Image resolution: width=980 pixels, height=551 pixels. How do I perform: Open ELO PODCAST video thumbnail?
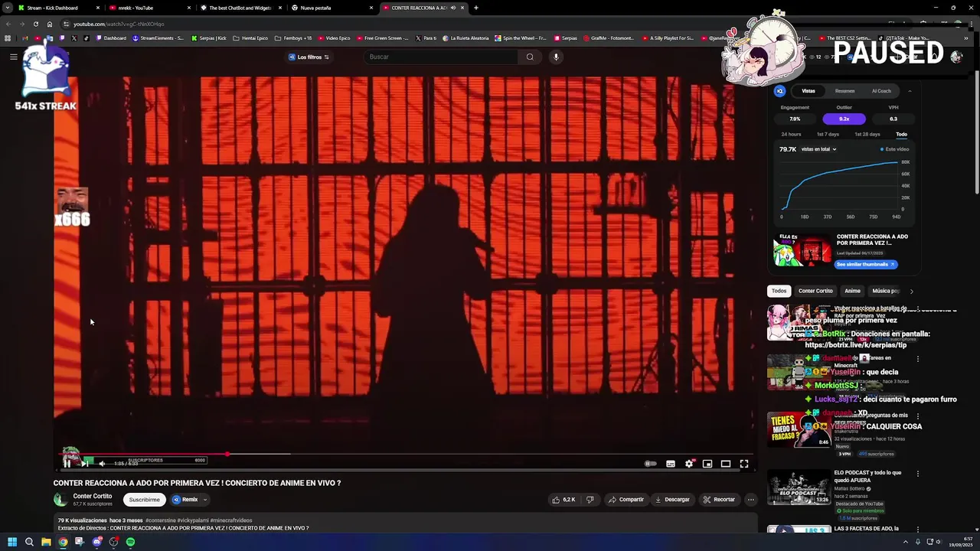click(x=799, y=487)
